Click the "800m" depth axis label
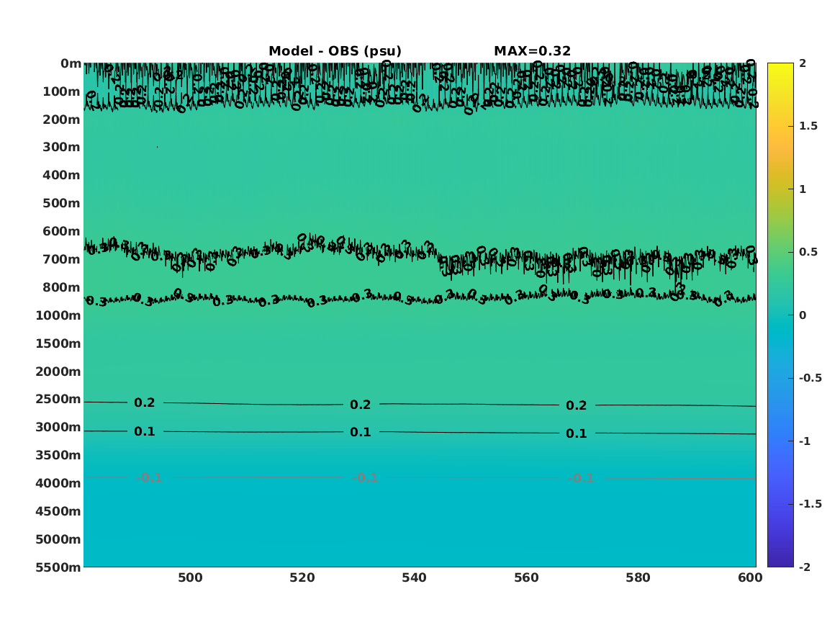This screenshot has width=840, height=630. point(62,288)
